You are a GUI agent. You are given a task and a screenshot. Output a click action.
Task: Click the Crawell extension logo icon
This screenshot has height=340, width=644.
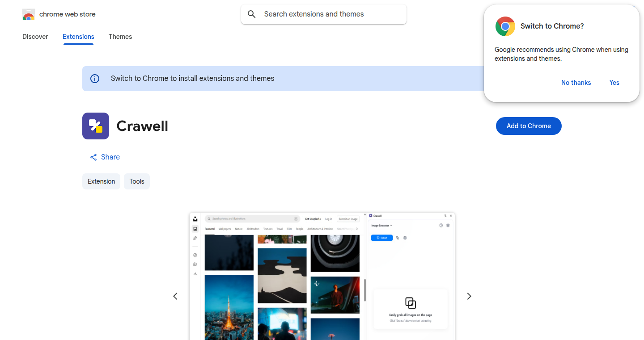(x=96, y=126)
